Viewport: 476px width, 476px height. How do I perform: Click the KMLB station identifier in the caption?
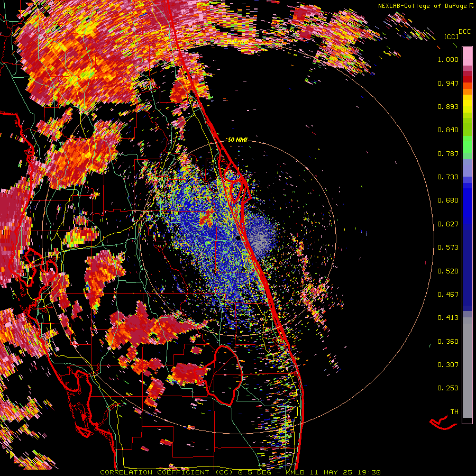coord(295,472)
